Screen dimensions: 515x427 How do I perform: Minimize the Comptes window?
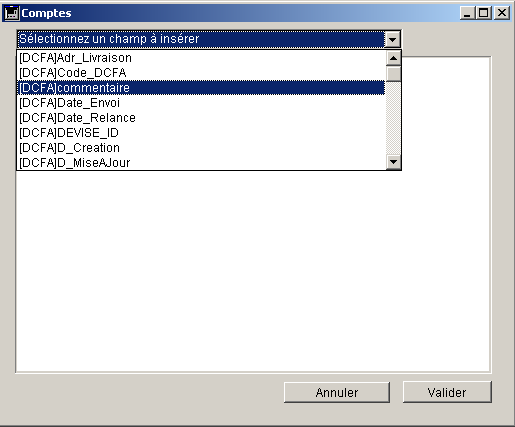[467, 13]
